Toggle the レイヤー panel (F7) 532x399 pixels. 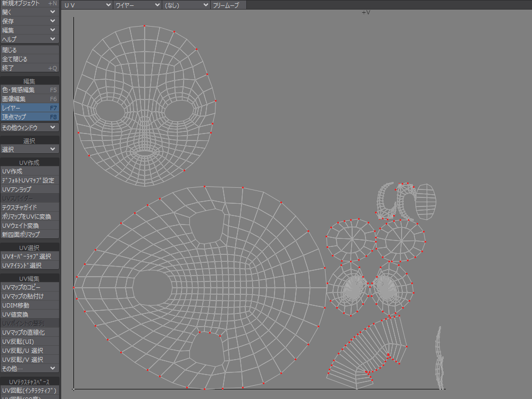[x=29, y=108]
